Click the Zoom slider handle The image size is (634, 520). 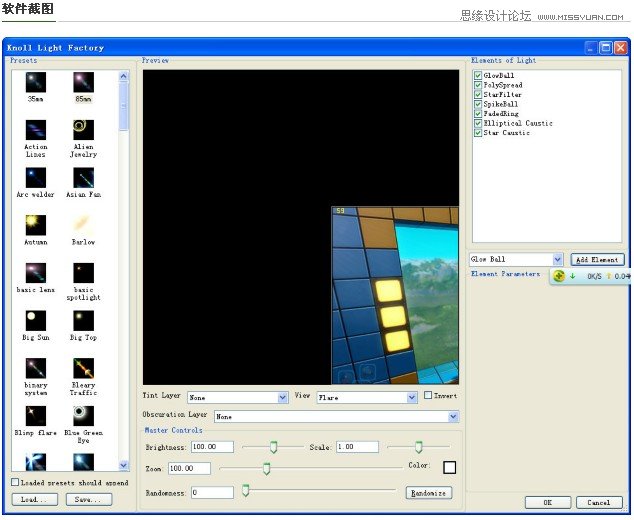point(266,469)
